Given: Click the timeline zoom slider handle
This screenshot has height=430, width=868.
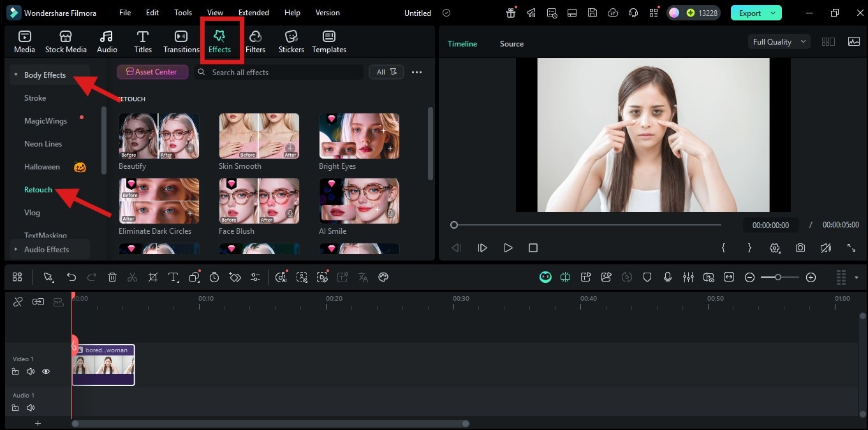Looking at the screenshot, I should [778, 277].
